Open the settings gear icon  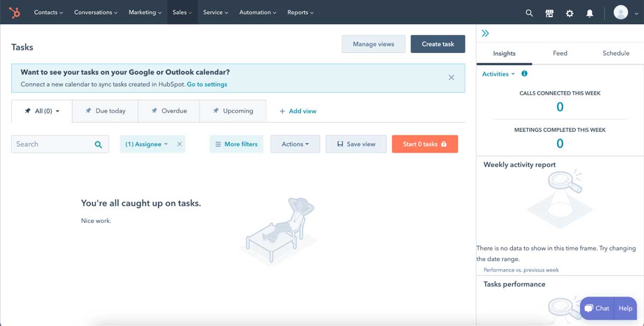click(x=569, y=12)
